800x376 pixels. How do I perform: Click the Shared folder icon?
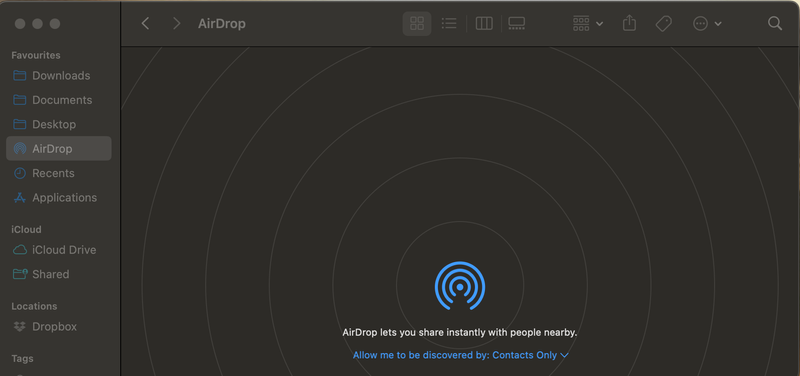tap(19, 274)
